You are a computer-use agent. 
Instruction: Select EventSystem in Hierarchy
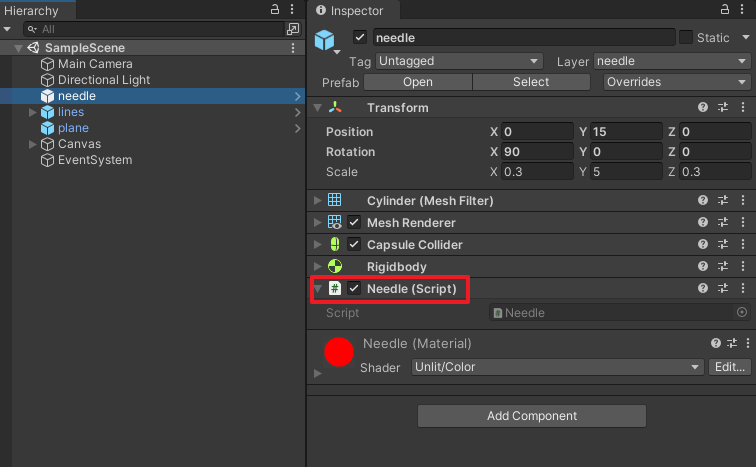coord(95,160)
